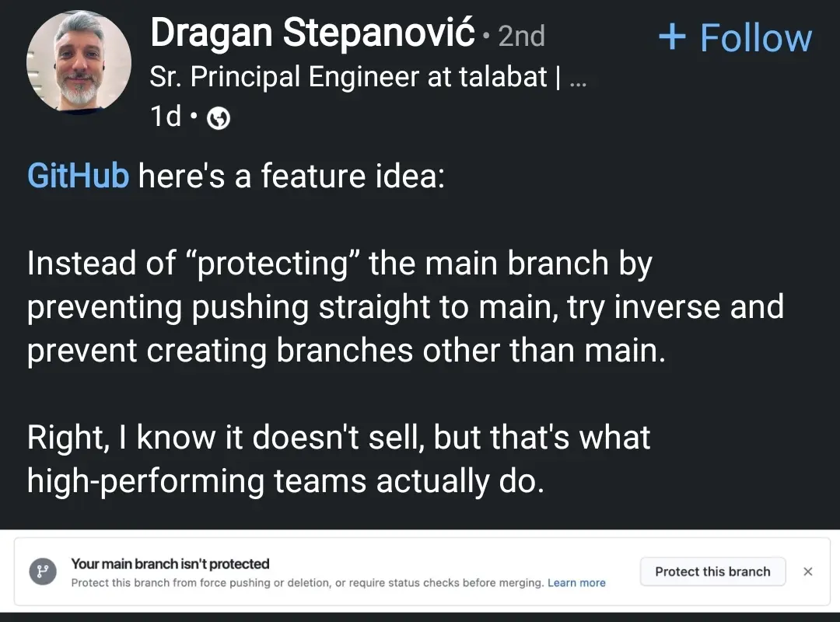Click the paragraph starting "Instead of protecting"
The image size is (840, 622).
[x=404, y=307]
